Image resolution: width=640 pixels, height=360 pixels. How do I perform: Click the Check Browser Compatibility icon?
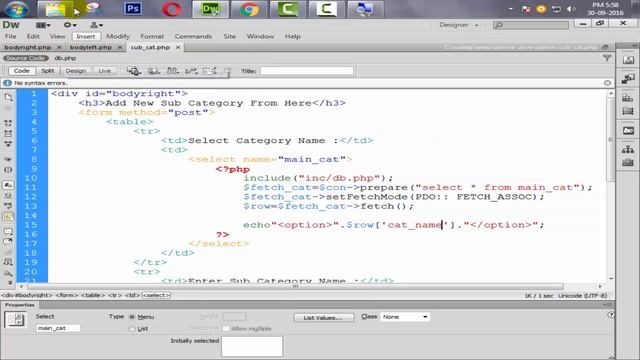210,71
